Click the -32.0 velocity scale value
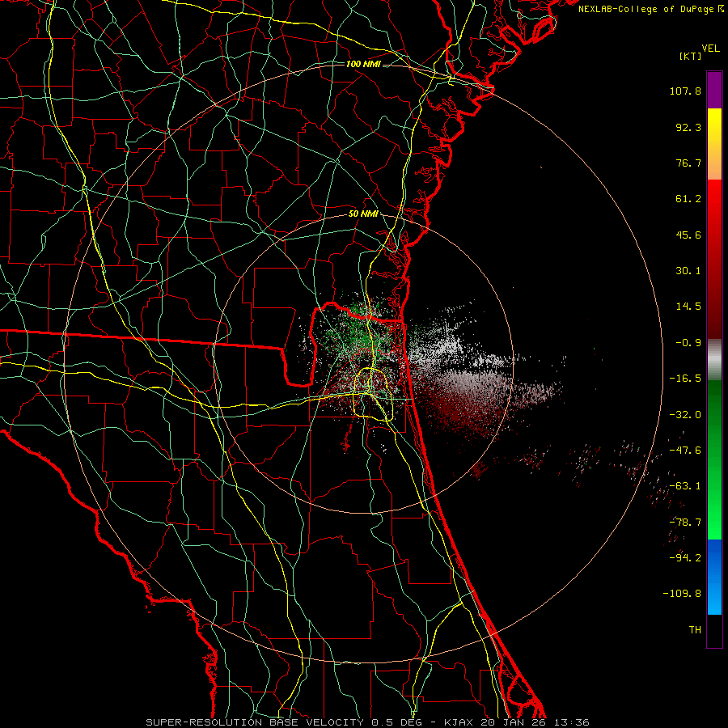This screenshot has height=728, width=728. [685, 415]
